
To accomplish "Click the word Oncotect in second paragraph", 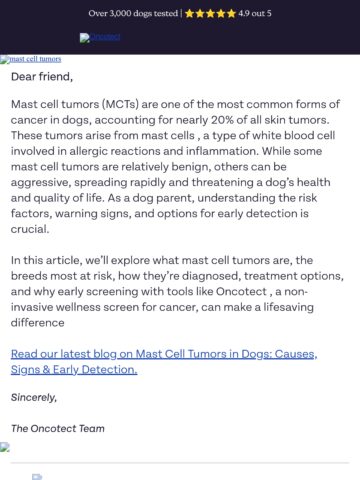I will pos(241,292).
